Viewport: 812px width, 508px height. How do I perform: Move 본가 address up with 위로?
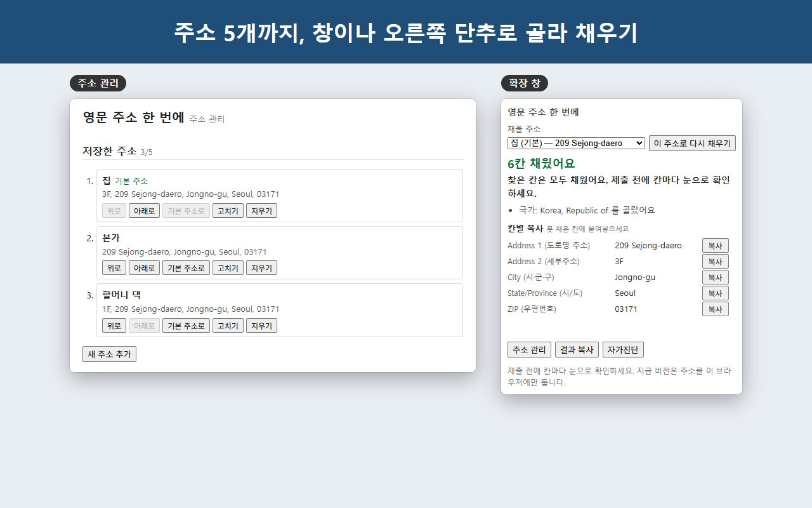114,268
